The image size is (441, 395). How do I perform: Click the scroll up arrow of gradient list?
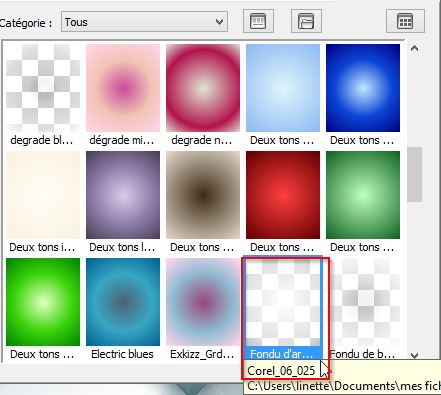(x=414, y=49)
